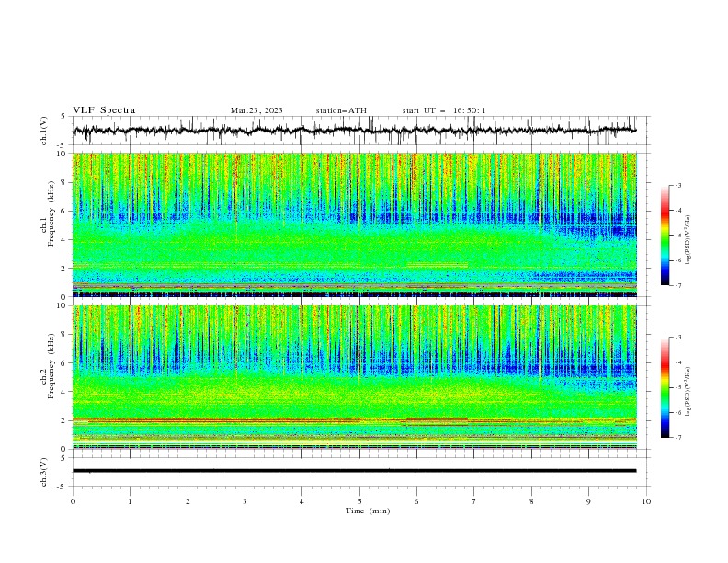This screenshot has width=728, height=563.
Task: Click the time axis tick label '10'
Action: (646, 501)
